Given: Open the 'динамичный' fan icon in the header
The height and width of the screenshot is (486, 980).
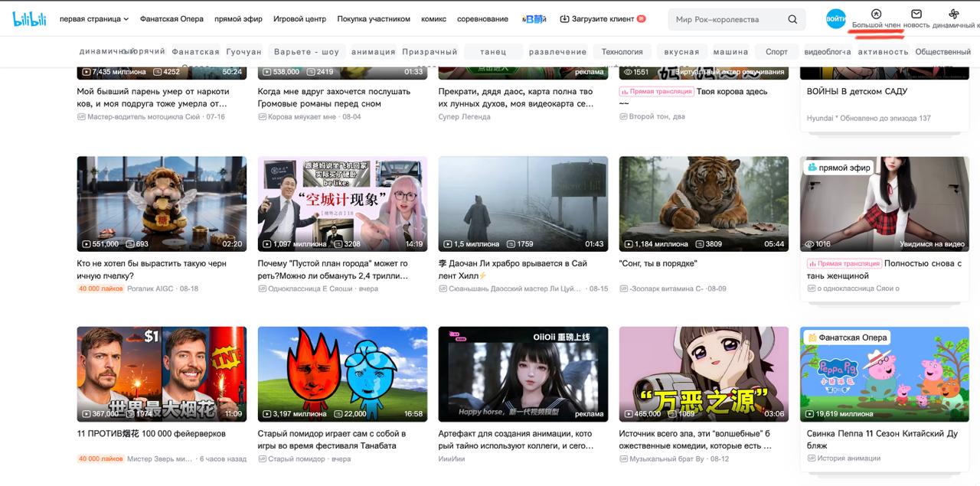Looking at the screenshot, I should [954, 14].
